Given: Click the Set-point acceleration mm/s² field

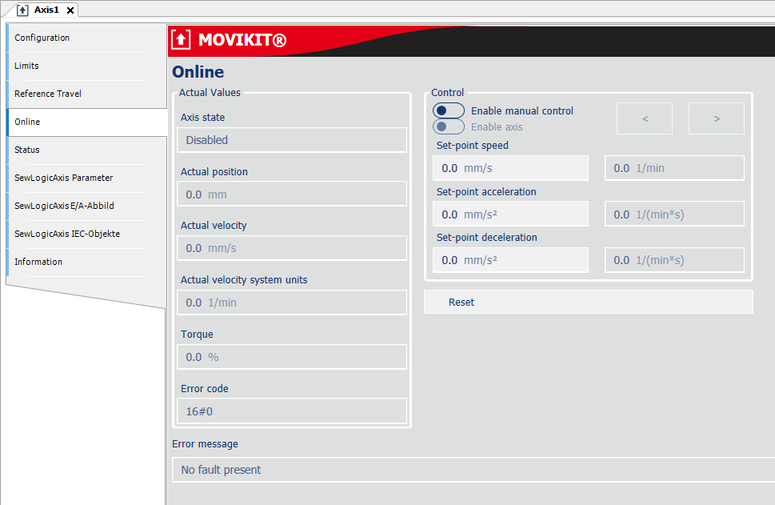Looking at the screenshot, I should coord(510,214).
